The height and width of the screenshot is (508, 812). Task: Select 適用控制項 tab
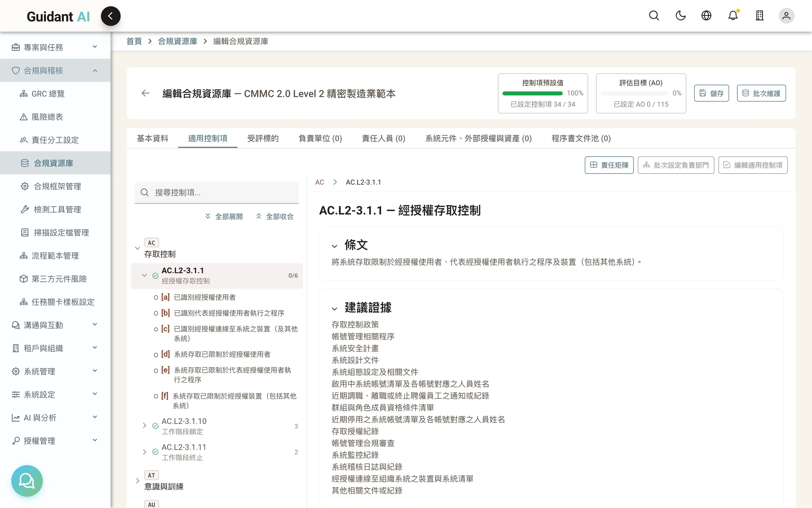click(208, 138)
